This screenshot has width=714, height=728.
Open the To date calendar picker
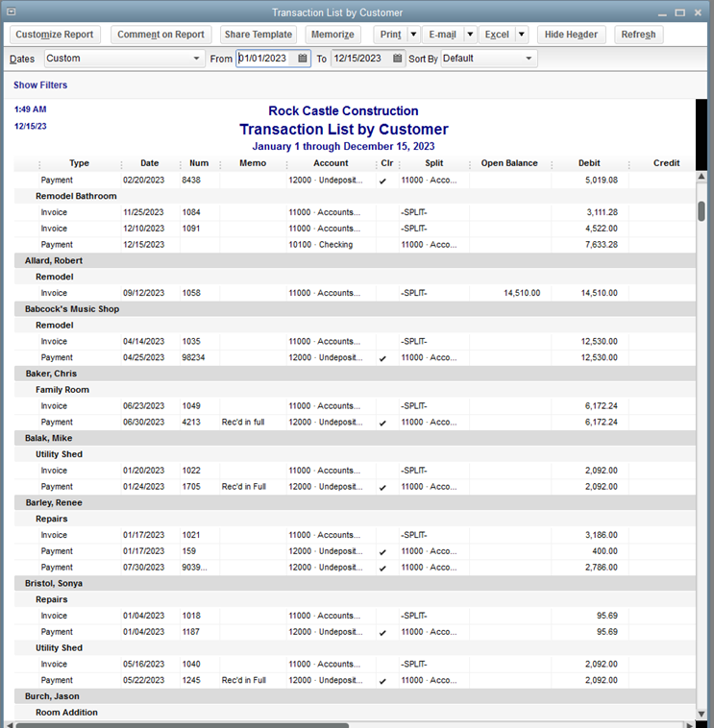coord(397,59)
